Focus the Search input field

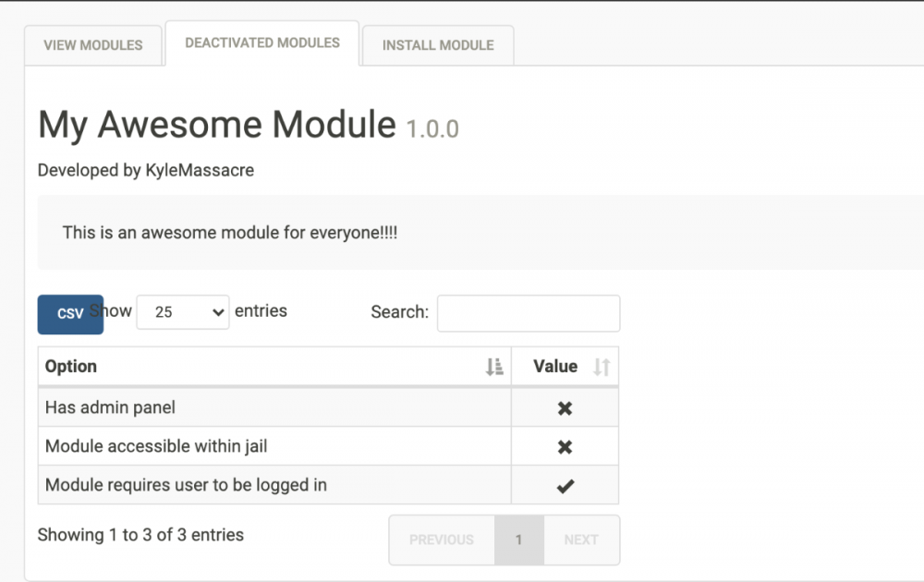[528, 313]
